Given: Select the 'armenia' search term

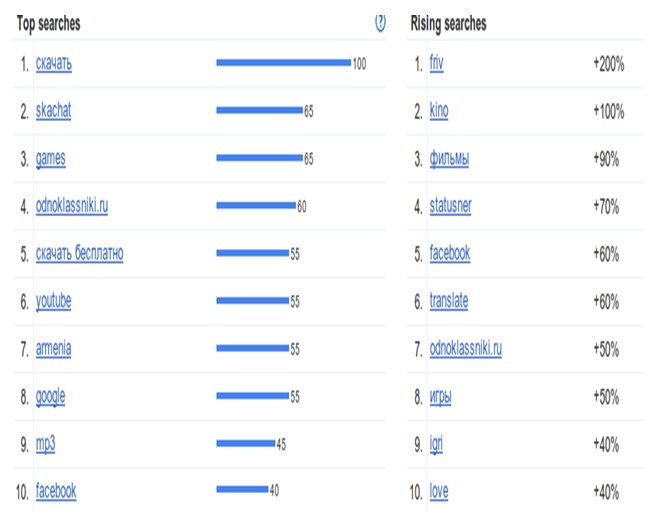Looking at the screenshot, I should point(53,349).
